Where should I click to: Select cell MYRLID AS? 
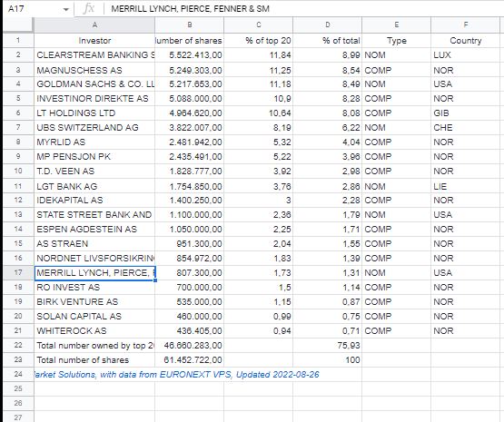point(94,142)
